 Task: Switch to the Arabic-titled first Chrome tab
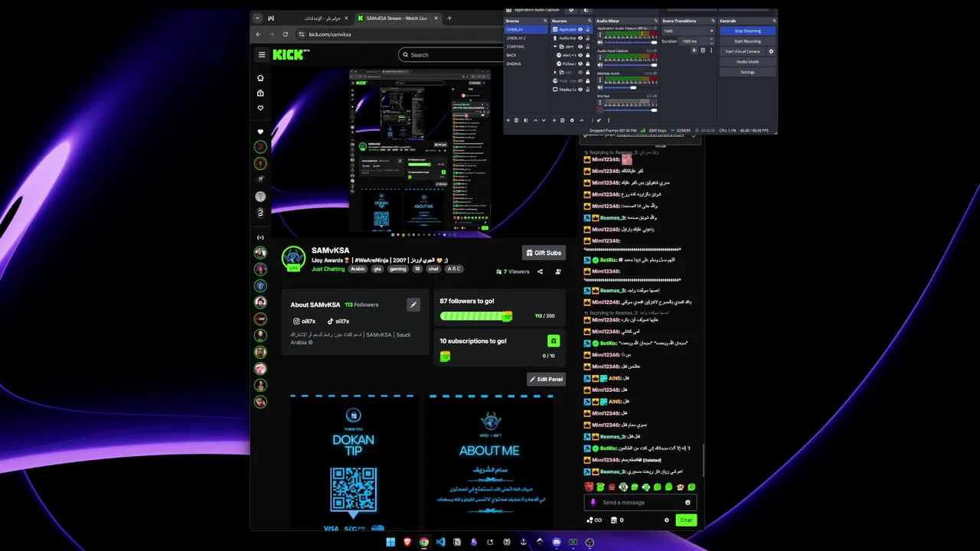point(308,18)
